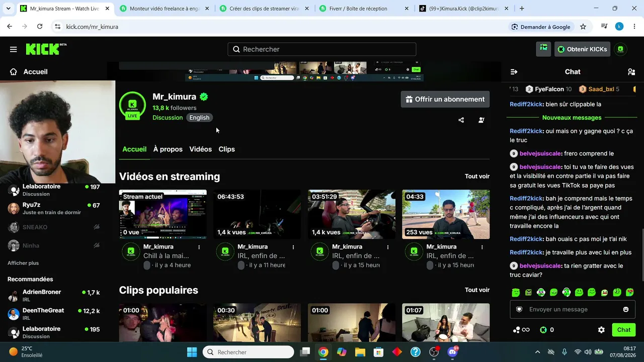Open a new Chrome tab
Screen dimensions: 644x362
click(x=522, y=9)
